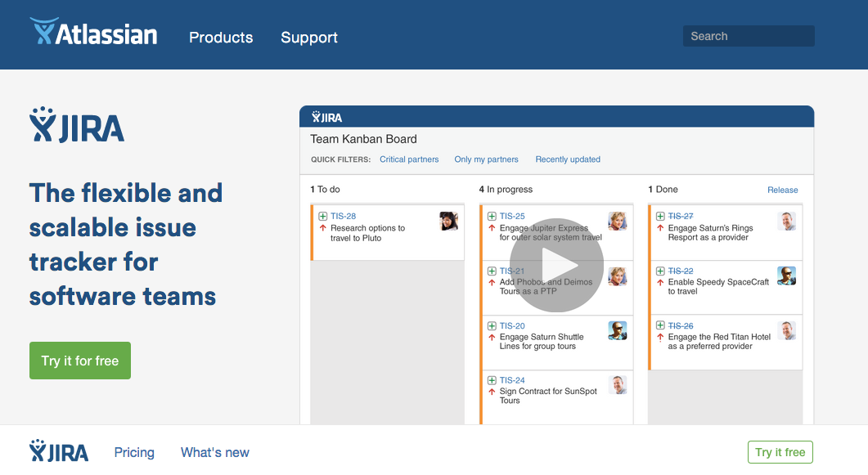Click the green plus icon beside TIS-22
Image resolution: width=868 pixels, height=475 pixels.
660,271
